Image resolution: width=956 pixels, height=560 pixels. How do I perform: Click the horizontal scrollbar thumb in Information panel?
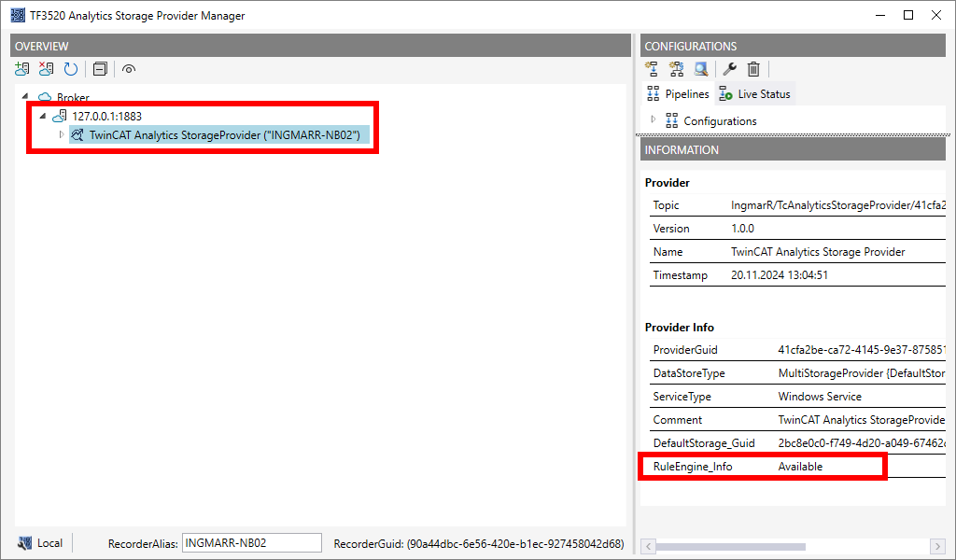(x=730, y=547)
